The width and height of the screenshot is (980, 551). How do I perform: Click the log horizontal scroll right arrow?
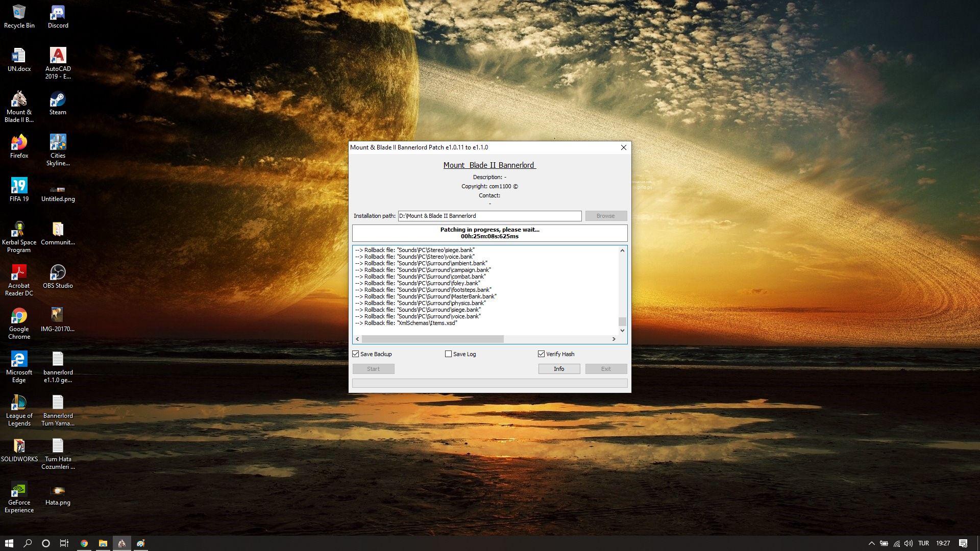tap(614, 339)
